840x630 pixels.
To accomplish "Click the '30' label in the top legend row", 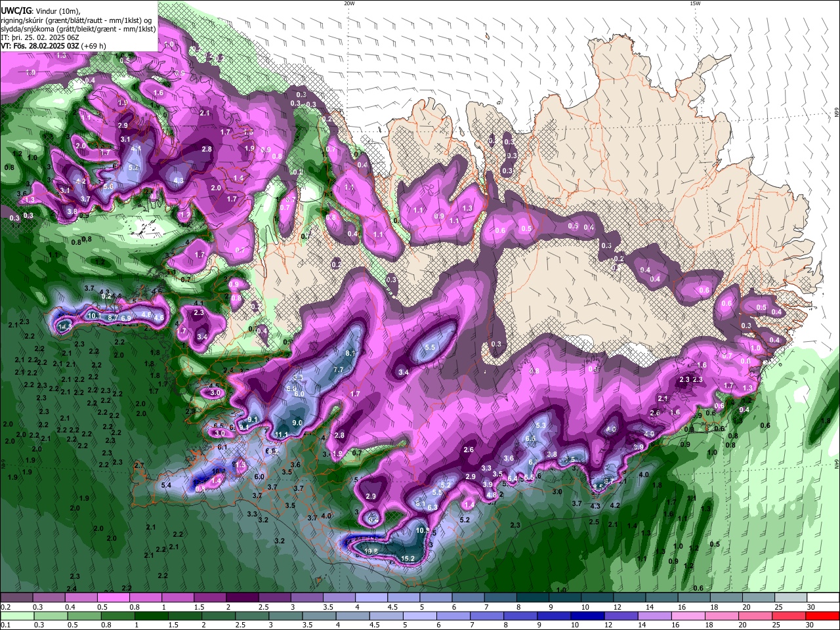I will [810, 607].
